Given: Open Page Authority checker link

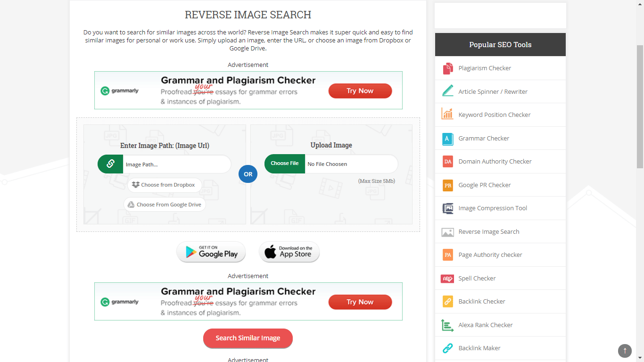Looking at the screenshot, I should pyautogui.click(x=490, y=255).
